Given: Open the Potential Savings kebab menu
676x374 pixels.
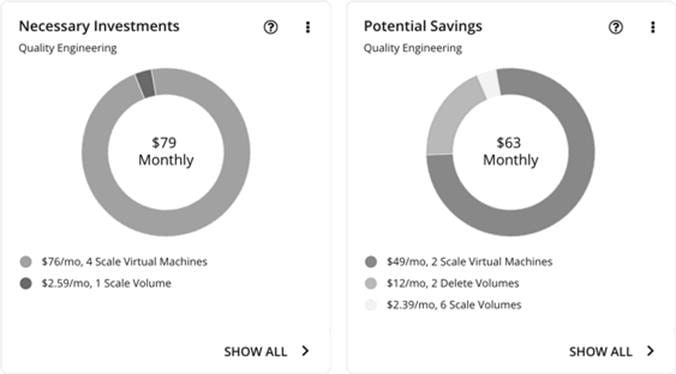Looking at the screenshot, I should point(653,27).
